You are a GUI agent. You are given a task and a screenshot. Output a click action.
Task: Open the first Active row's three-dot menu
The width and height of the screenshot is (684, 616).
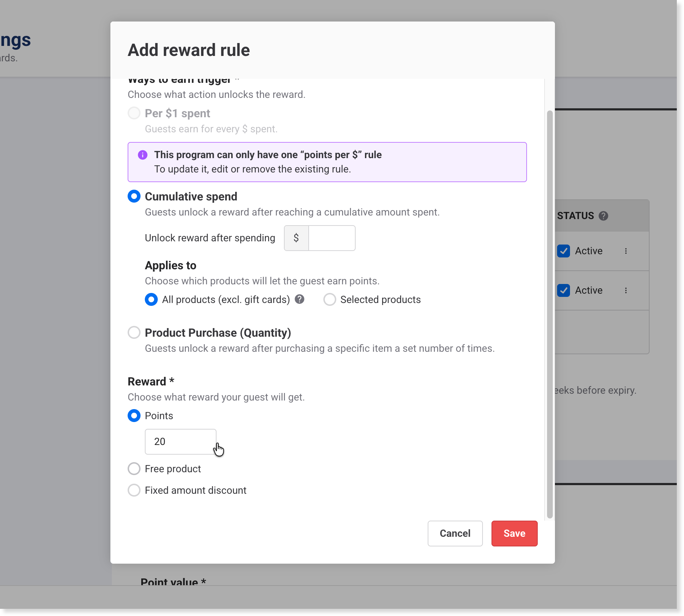tap(626, 251)
